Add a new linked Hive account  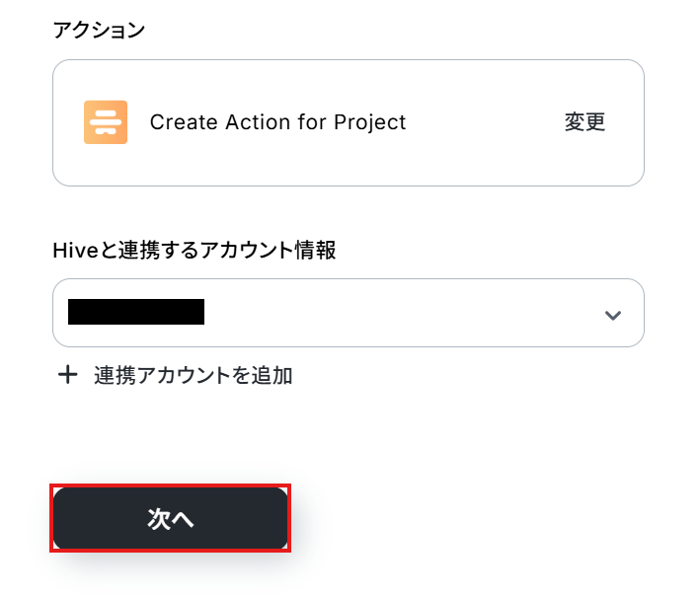coord(178,375)
